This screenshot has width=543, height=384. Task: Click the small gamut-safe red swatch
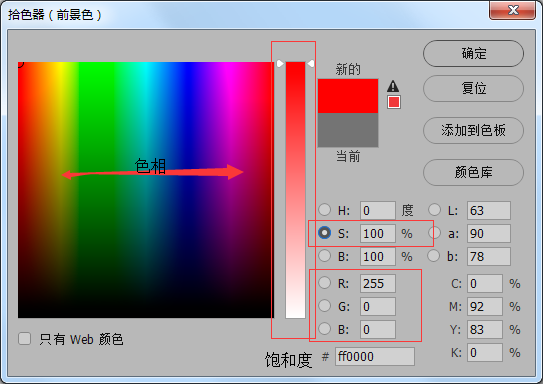pyautogui.click(x=394, y=102)
